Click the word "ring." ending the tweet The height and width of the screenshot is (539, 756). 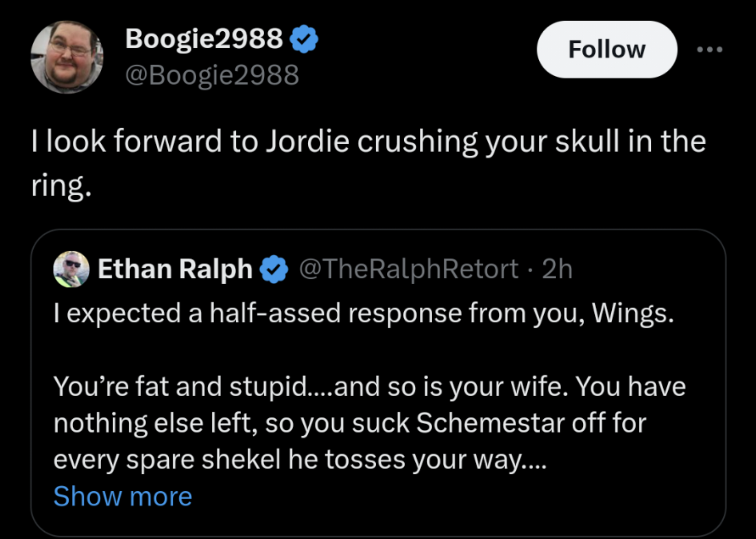click(x=61, y=186)
